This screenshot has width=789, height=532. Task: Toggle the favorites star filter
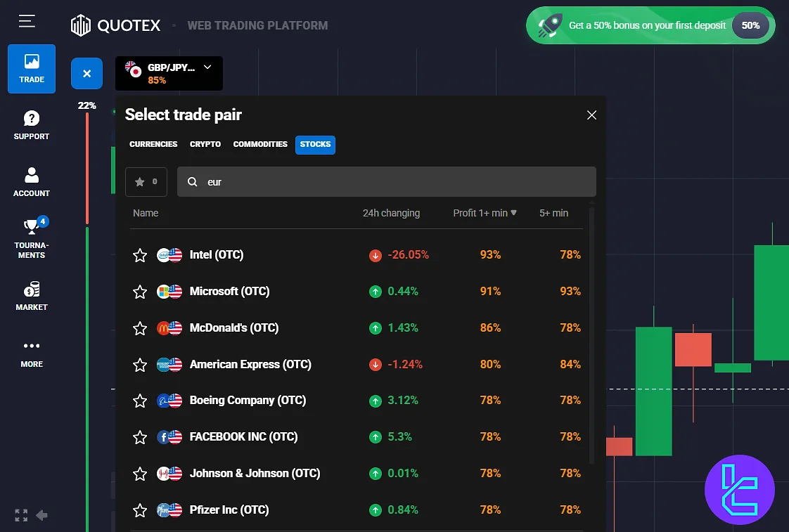coord(146,181)
